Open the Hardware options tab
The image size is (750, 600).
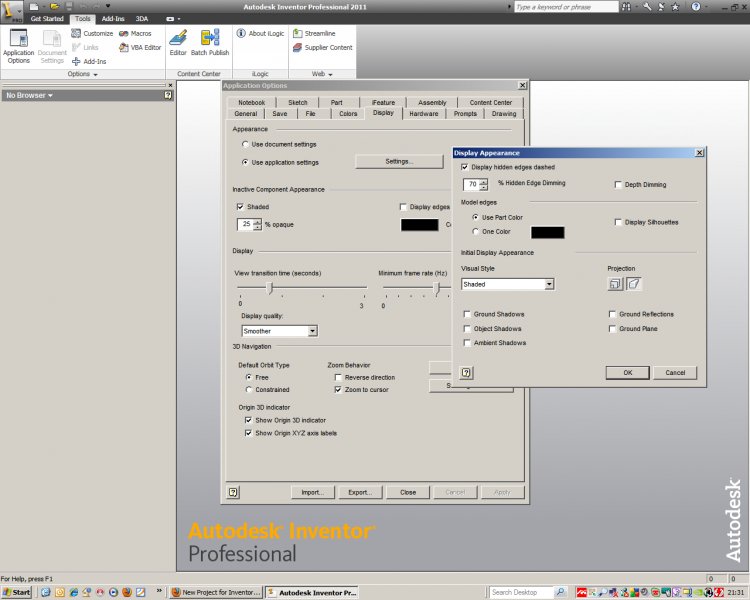click(424, 114)
